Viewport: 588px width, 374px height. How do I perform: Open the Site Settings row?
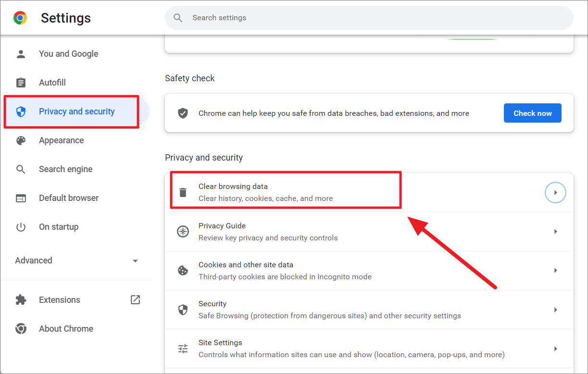click(369, 349)
